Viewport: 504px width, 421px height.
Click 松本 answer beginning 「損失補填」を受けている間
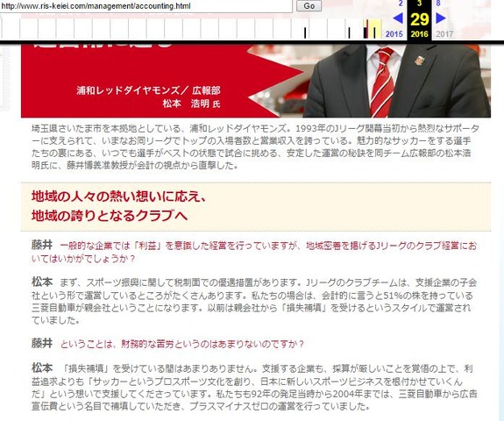[x=254, y=388]
